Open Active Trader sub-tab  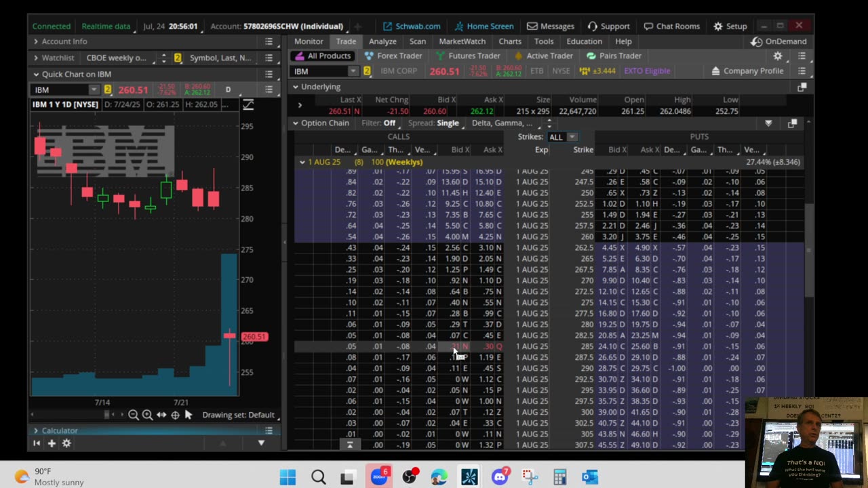click(x=543, y=56)
